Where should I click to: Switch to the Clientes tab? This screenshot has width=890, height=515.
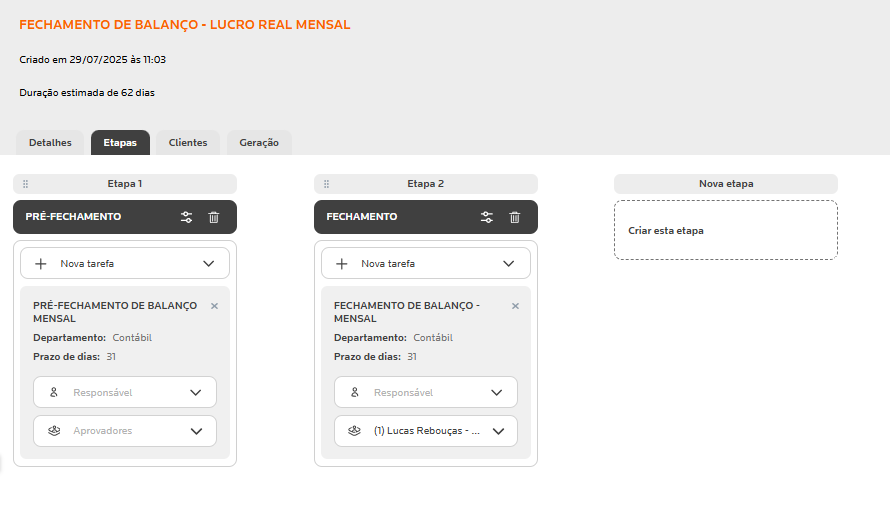click(x=188, y=143)
